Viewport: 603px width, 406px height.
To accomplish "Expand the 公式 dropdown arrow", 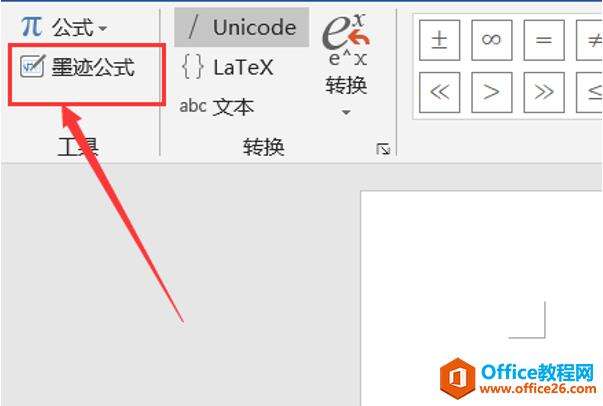I will tap(103, 28).
